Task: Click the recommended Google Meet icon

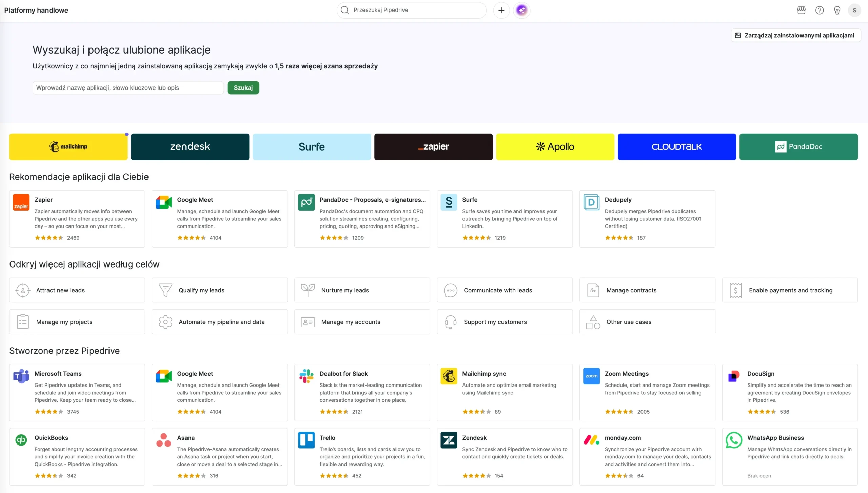Action: point(164,202)
